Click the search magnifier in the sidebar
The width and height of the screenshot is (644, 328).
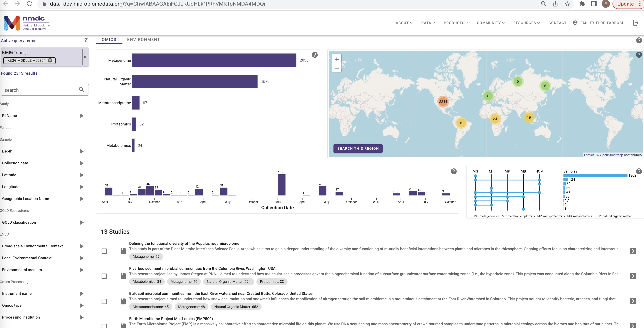82,90
